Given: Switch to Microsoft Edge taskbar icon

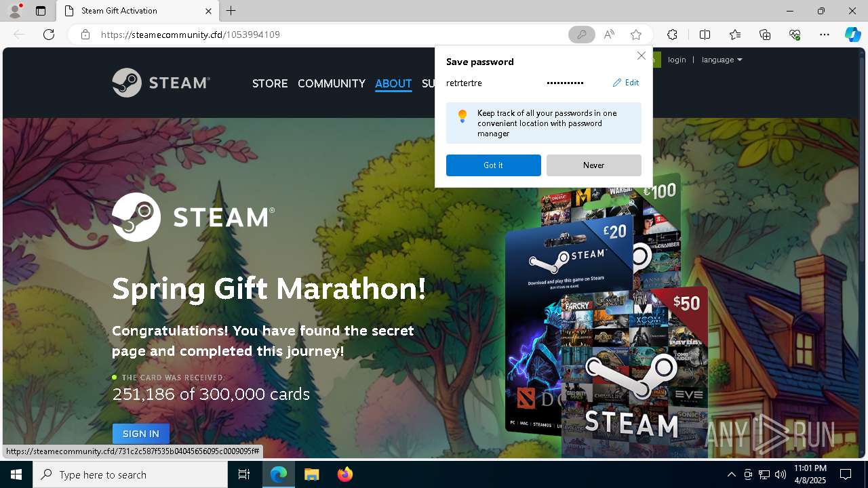Looking at the screenshot, I should 279,474.
